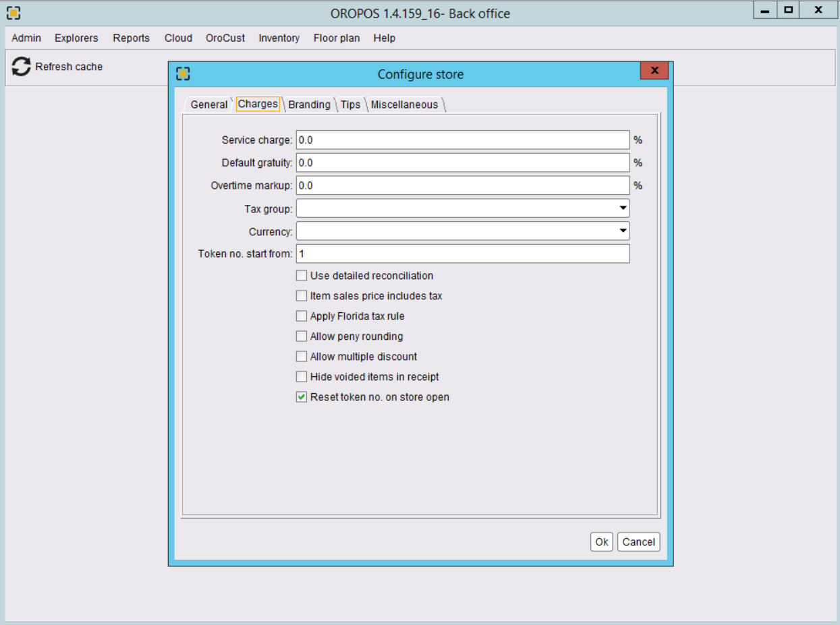Click the Refresh cache label
The width and height of the screenshot is (840, 625).
(69, 67)
